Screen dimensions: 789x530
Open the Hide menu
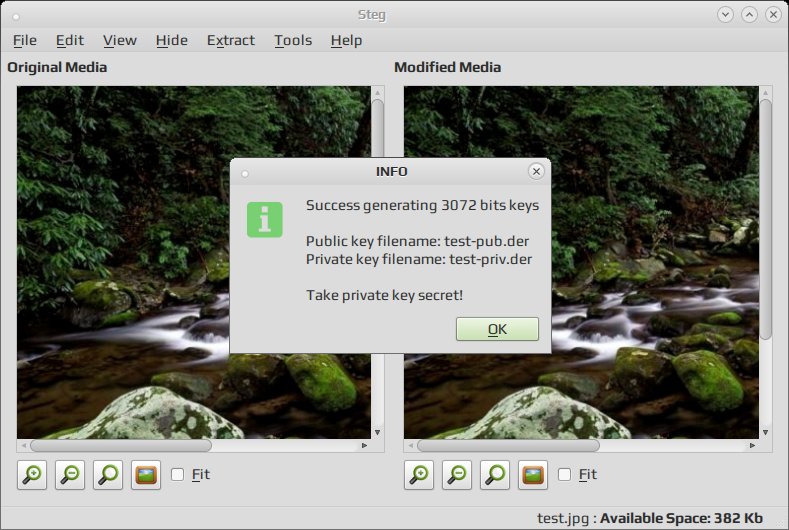[x=172, y=40]
